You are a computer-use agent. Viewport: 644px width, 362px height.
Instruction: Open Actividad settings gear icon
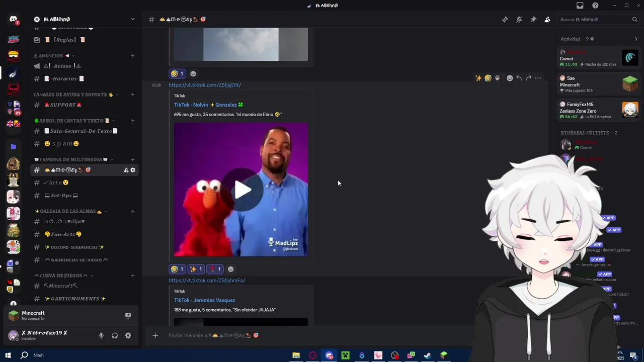coord(592,39)
